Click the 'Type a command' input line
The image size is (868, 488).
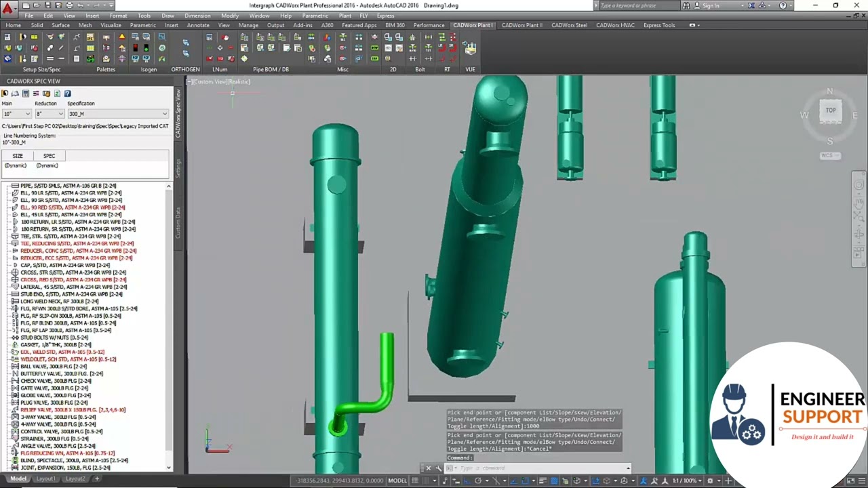point(539,468)
